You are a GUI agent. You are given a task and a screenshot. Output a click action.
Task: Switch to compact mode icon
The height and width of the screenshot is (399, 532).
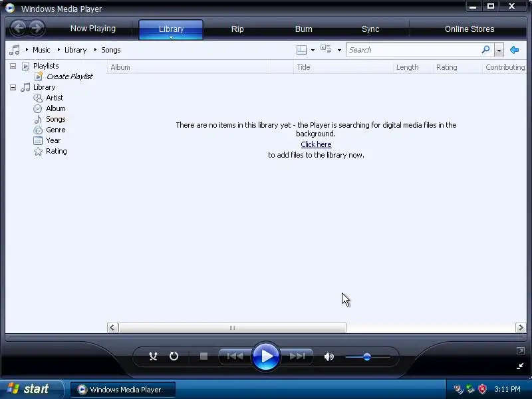[x=520, y=366]
